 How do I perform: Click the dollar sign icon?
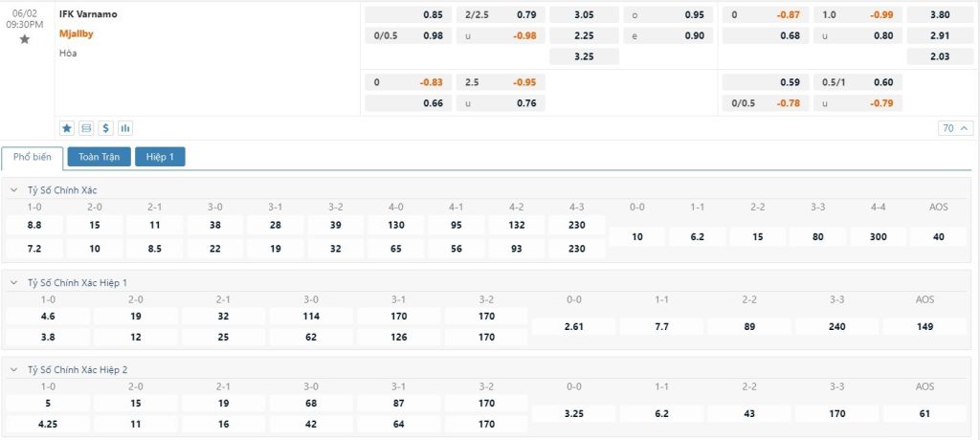pos(105,127)
